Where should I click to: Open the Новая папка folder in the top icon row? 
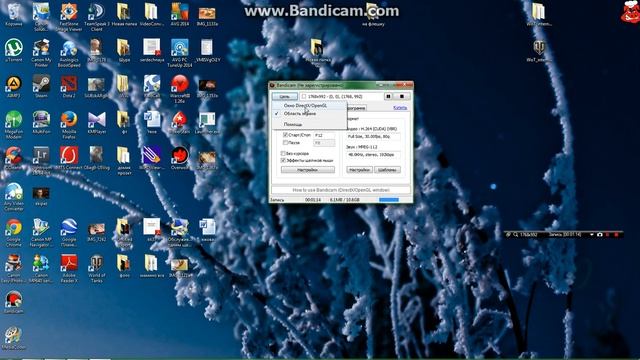pyautogui.click(x=124, y=14)
